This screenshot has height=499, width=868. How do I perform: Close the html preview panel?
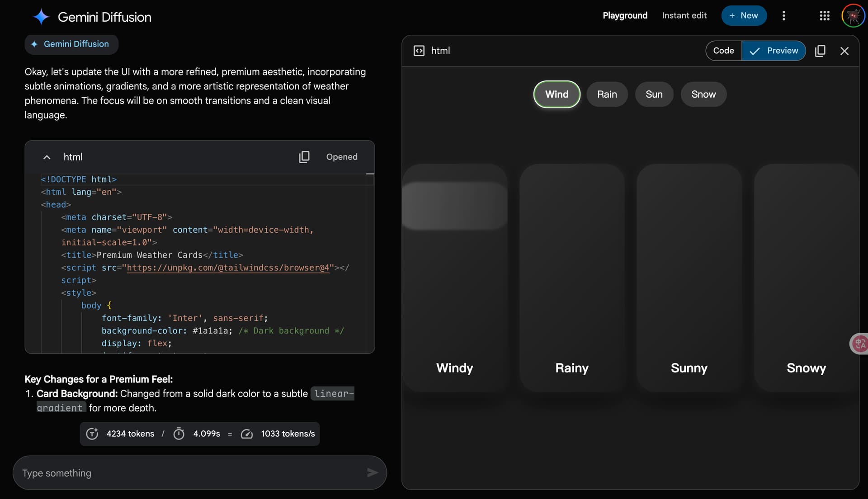point(844,51)
